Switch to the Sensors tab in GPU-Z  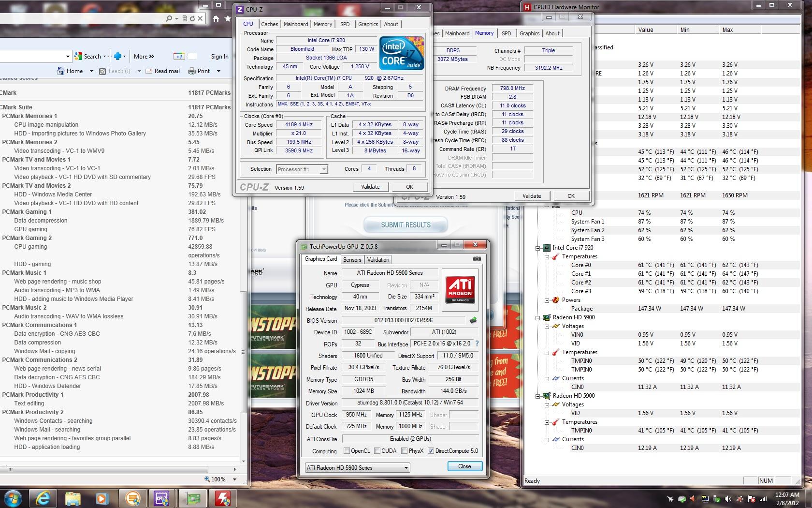tap(352, 260)
